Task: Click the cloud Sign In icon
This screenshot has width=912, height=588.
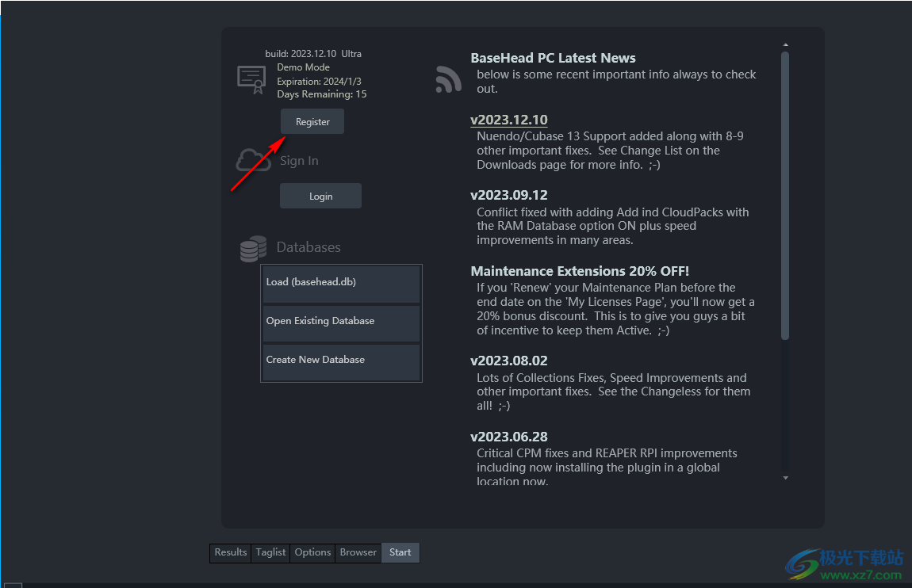Action: coord(253,160)
